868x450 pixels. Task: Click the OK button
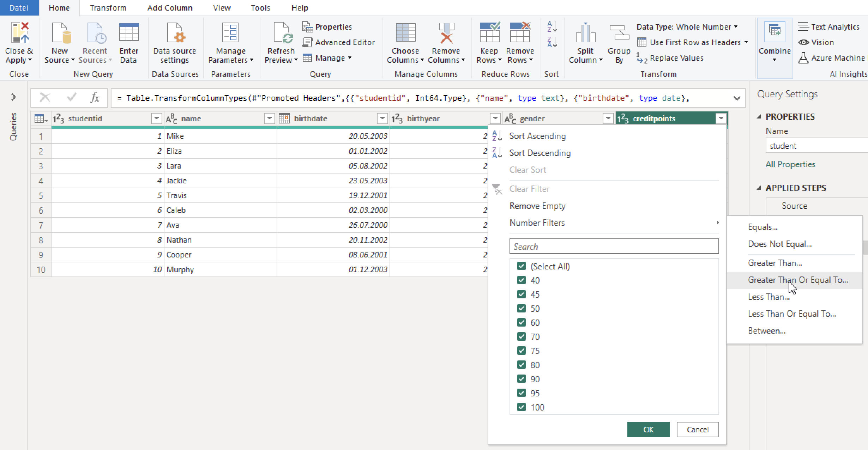tap(648, 430)
